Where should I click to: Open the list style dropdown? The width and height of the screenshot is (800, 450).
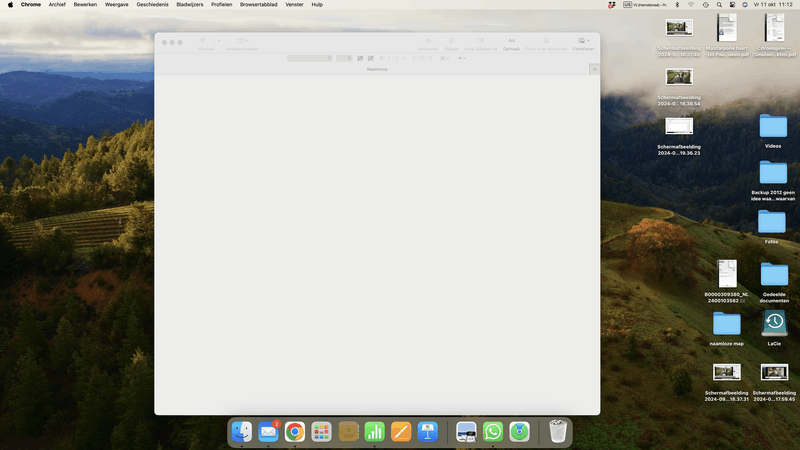pyautogui.click(x=444, y=58)
